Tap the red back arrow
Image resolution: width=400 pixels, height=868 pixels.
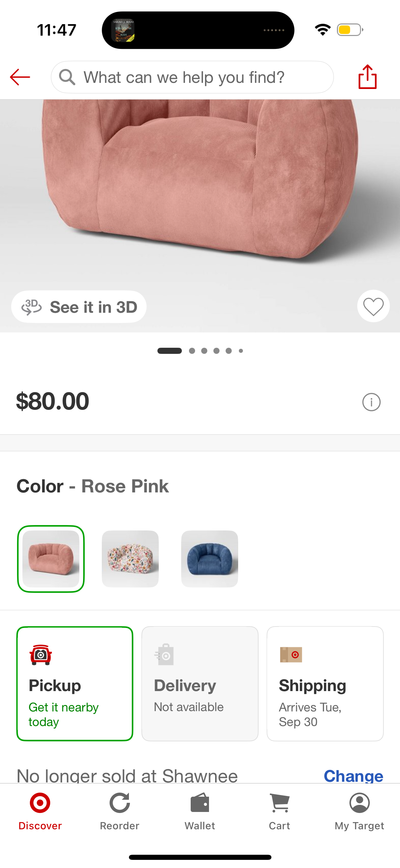point(20,77)
